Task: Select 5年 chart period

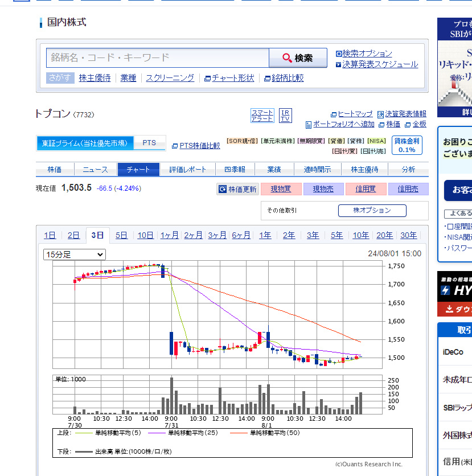Action: [337, 235]
